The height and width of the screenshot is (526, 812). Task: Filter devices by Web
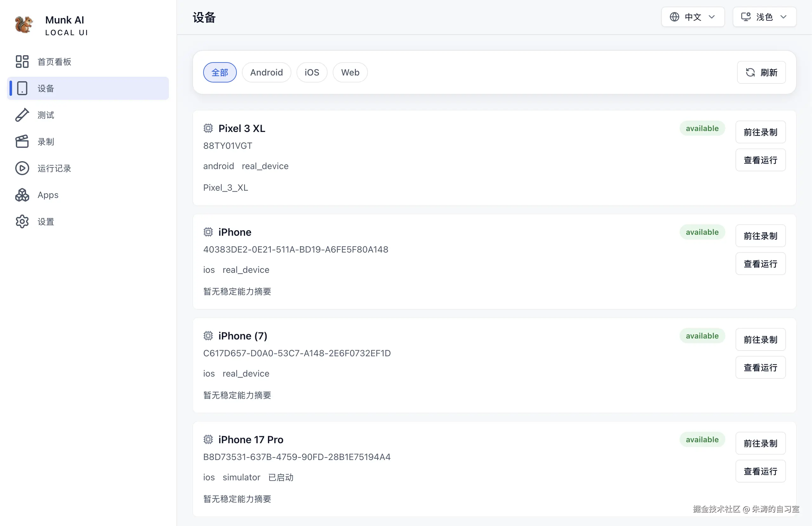(350, 72)
